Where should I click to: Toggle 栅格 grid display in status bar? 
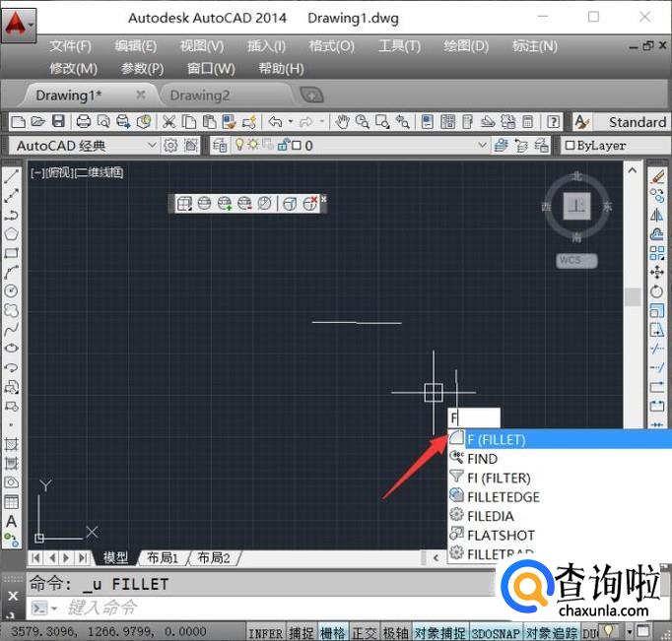coord(333,632)
